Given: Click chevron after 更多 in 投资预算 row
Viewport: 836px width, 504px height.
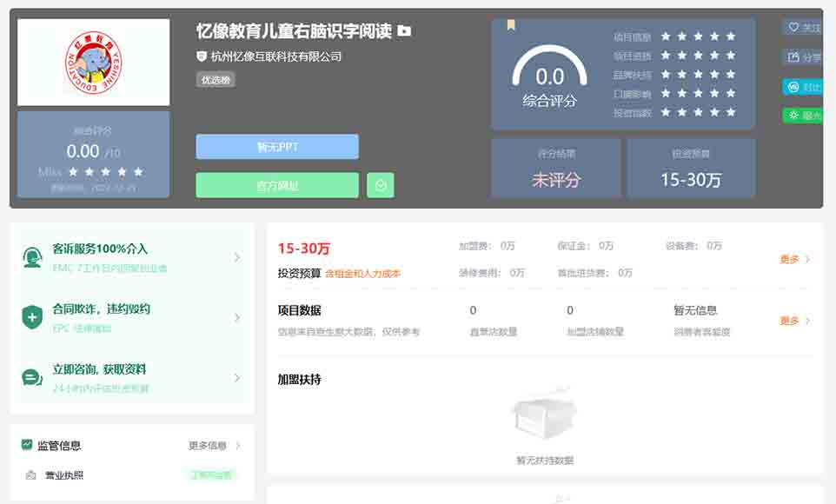Looking at the screenshot, I should [807, 259].
